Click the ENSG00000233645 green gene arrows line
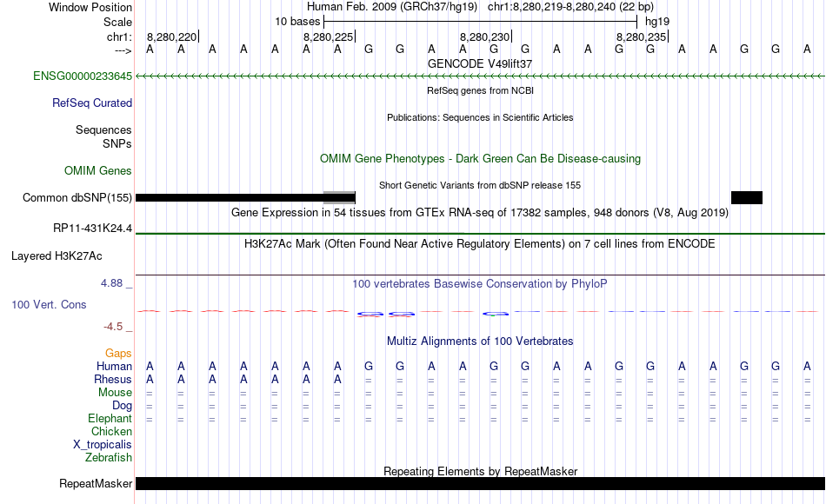Image resolution: width=826 pixels, height=504 pixels. tap(481, 76)
